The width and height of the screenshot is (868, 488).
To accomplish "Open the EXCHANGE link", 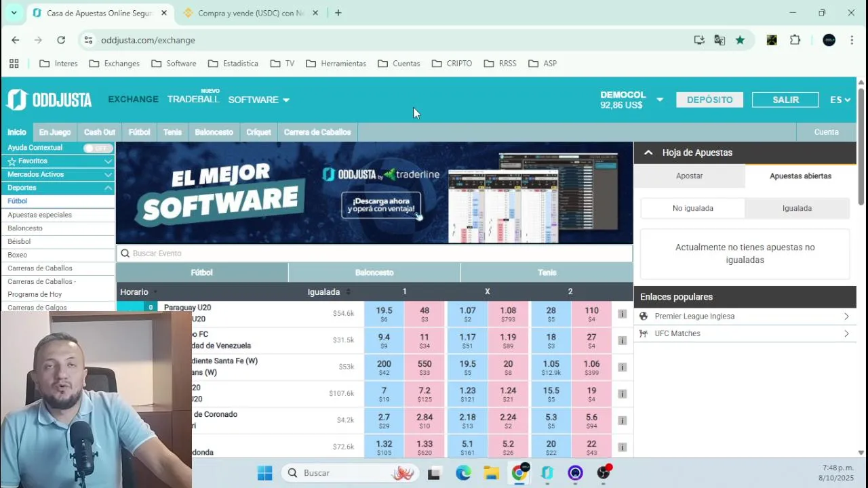I will (133, 100).
